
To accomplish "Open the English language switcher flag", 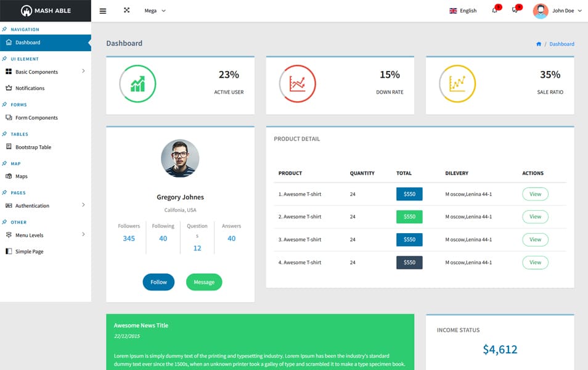I will (x=462, y=10).
